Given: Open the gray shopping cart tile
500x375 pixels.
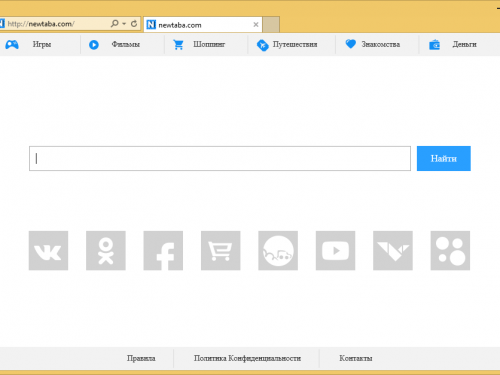Looking at the screenshot, I should click(x=220, y=250).
